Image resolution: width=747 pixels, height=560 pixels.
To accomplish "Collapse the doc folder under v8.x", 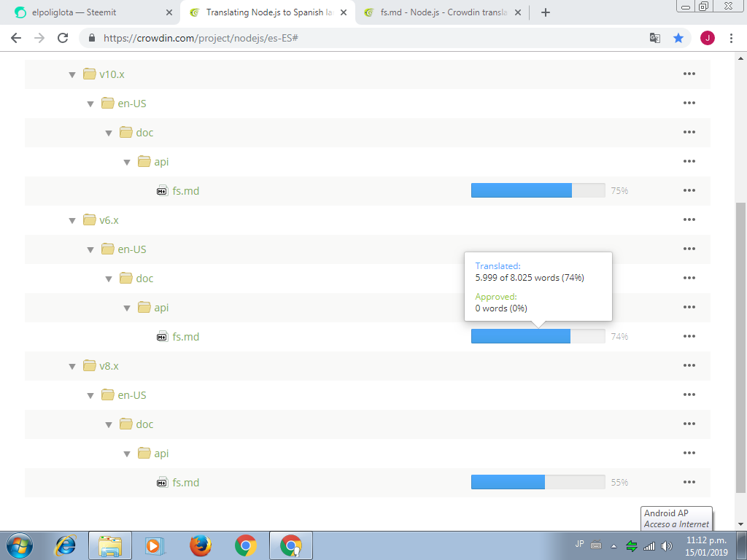I will coord(109,425).
